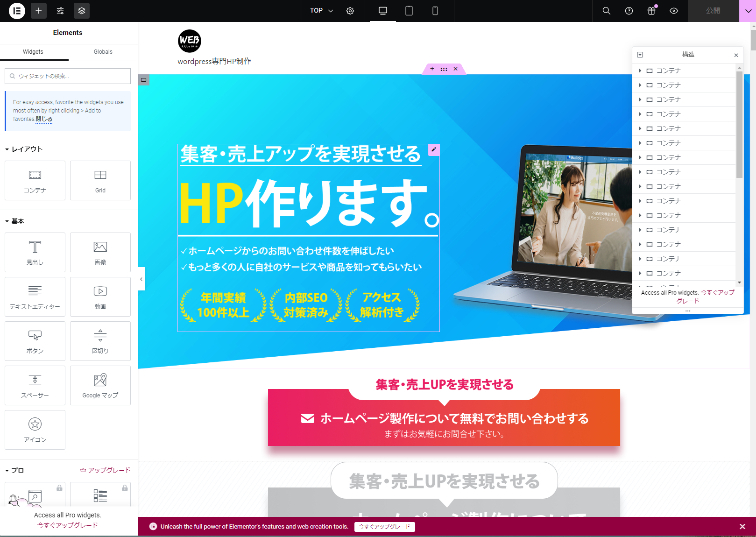Select the fourth コンテナ row in structure
Image resolution: width=756 pixels, height=537 pixels.
(684, 114)
